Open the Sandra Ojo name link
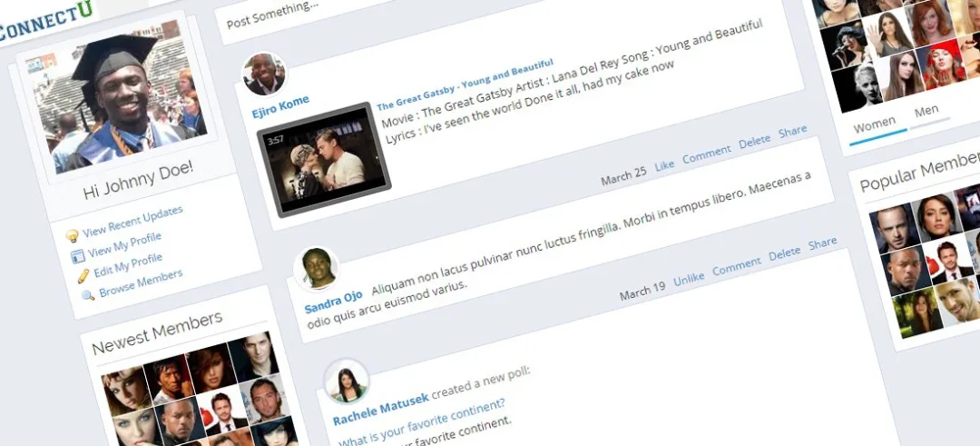This screenshot has width=980, height=446. [333, 303]
